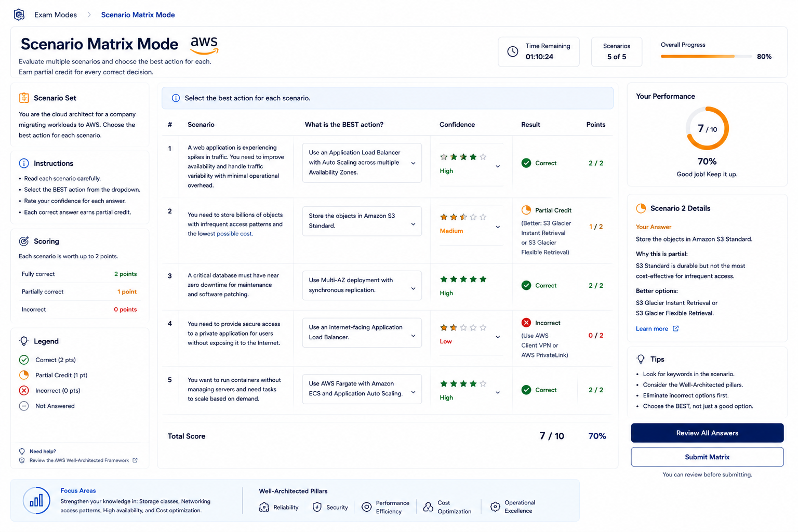
Task: Click the green Correct legend icon
Action: pos(24,360)
